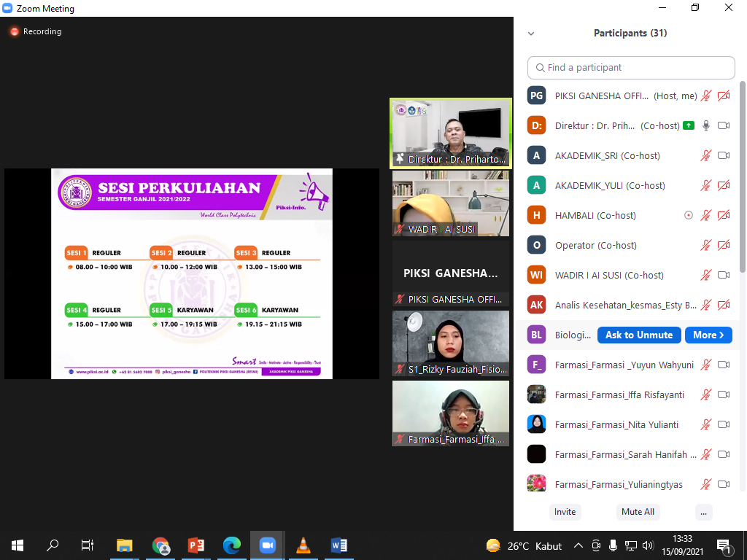The width and height of the screenshot is (747, 560).
Task: Click the camera icon for Farmasi_Farmasi _Yuyun Wahyuni
Action: pyautogui.click(x=724, y=365)
